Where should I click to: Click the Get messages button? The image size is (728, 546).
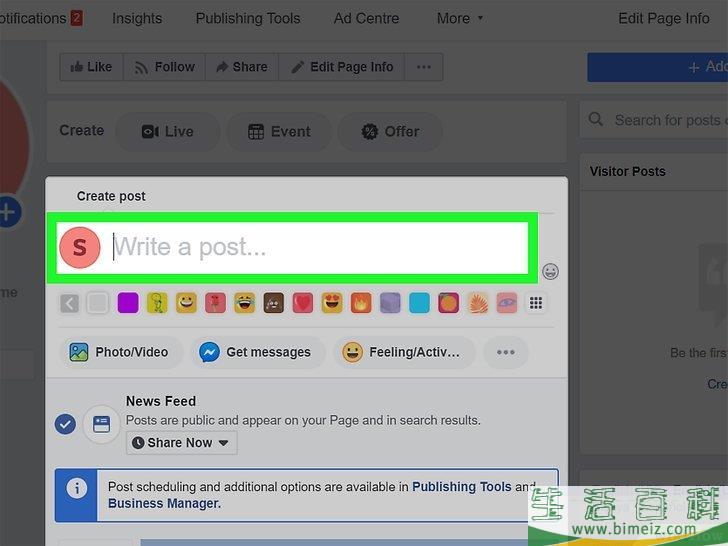click(x=256, y=352)
